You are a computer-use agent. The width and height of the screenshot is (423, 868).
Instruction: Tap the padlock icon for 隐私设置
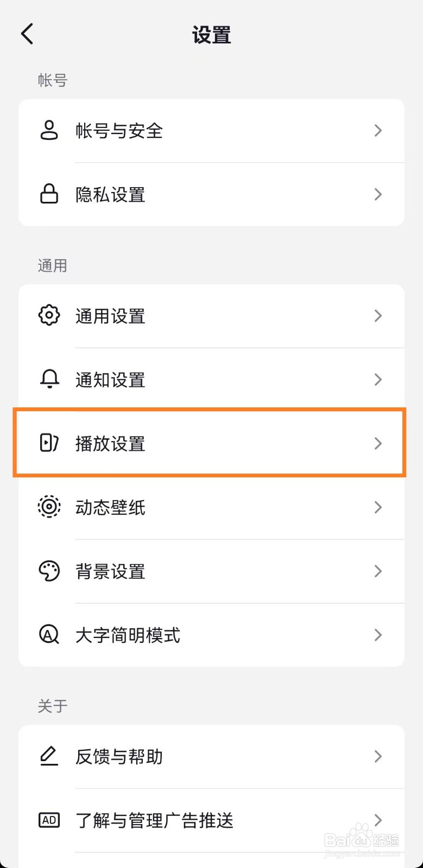49,194
